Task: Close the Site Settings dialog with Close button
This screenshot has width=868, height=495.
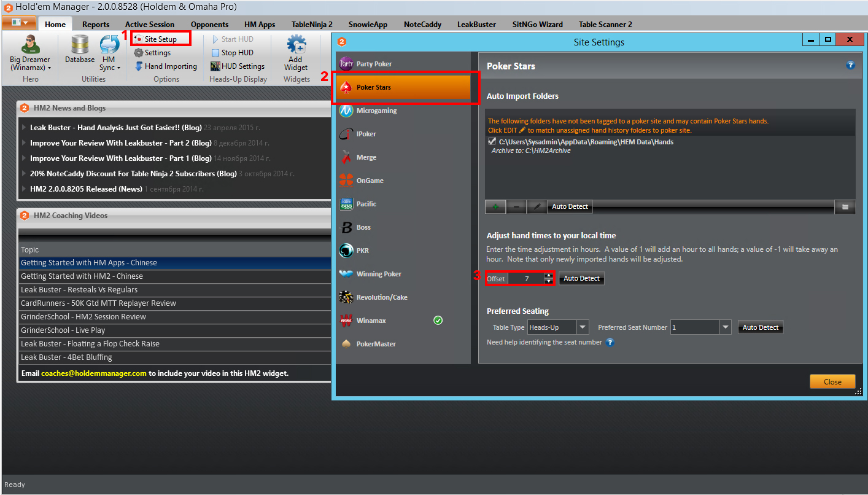Action: (x=832, y=381)
